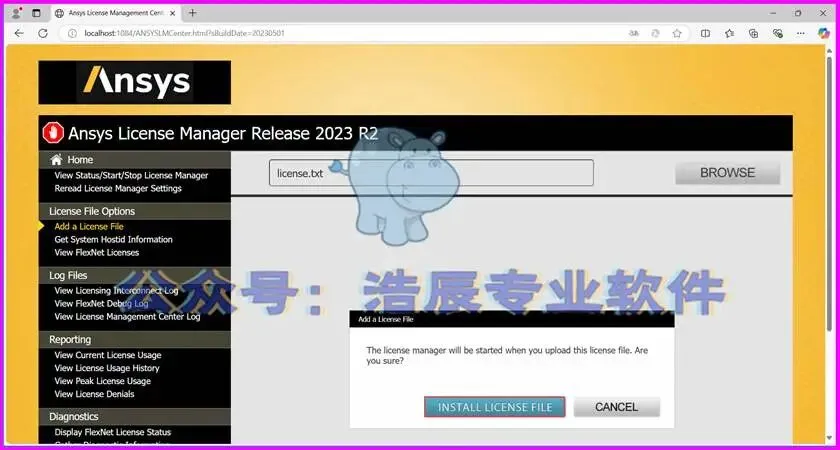This screenshot has width=840, height=450.
Task: Click the Diagnostics section heading
Action: [73, 416]
